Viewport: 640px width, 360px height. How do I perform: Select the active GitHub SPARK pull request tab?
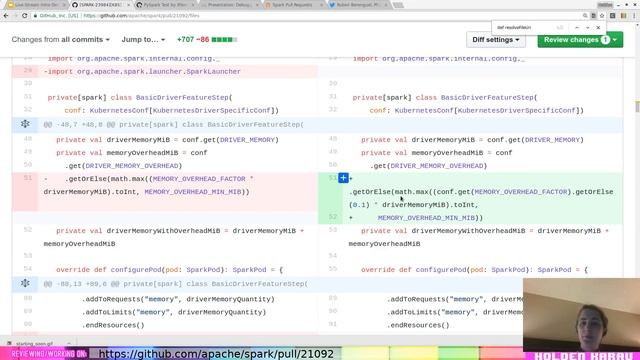100,5
